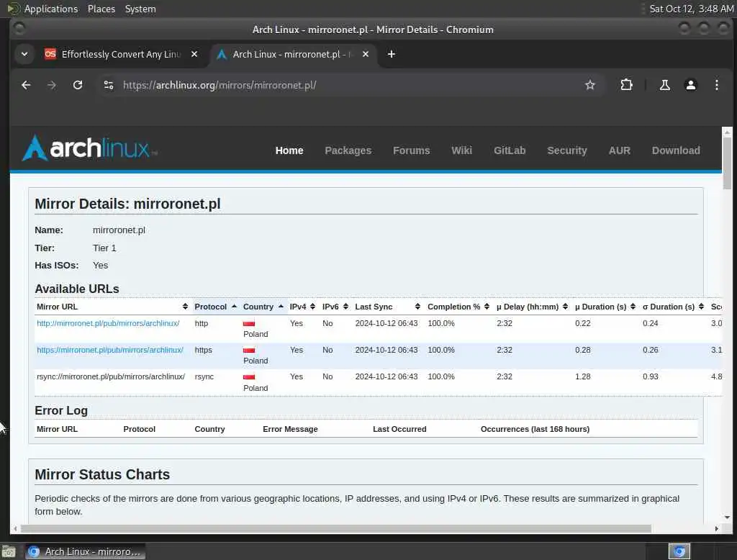This screenshot has width=737, height=560.
Task: Open the Extensions puzzle icon
Action: click(627, 85)
